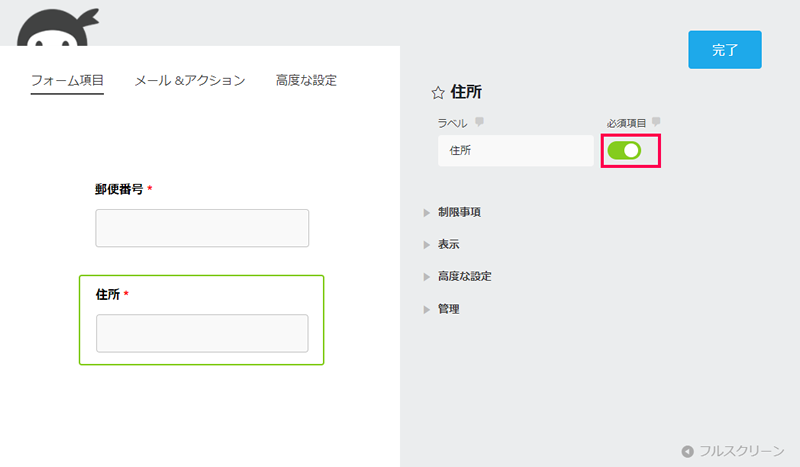
Task: Click the ラベル text field containing 住所
Action: point(516,151)
